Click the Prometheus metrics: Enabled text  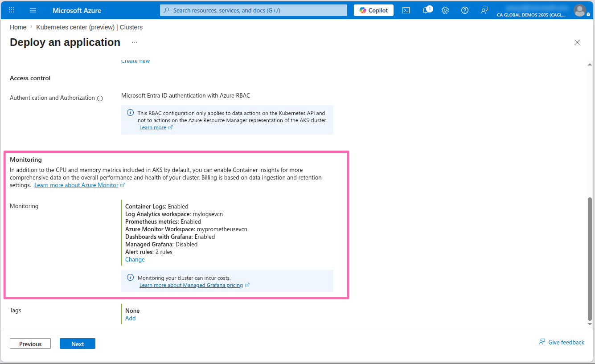coord(163,221)
